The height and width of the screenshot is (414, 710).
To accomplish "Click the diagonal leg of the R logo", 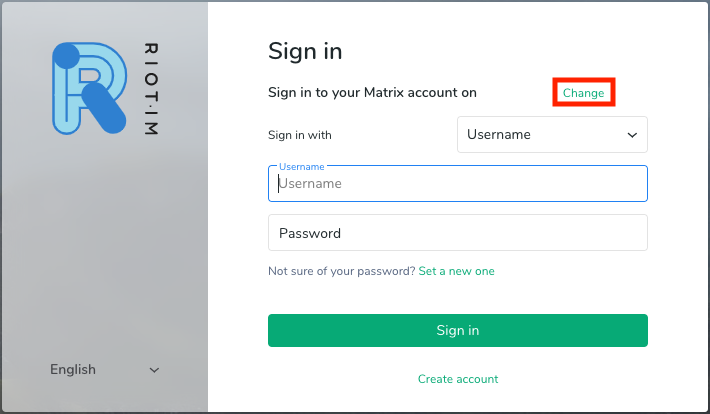I will pyautogui.click(x=105, y=108).
